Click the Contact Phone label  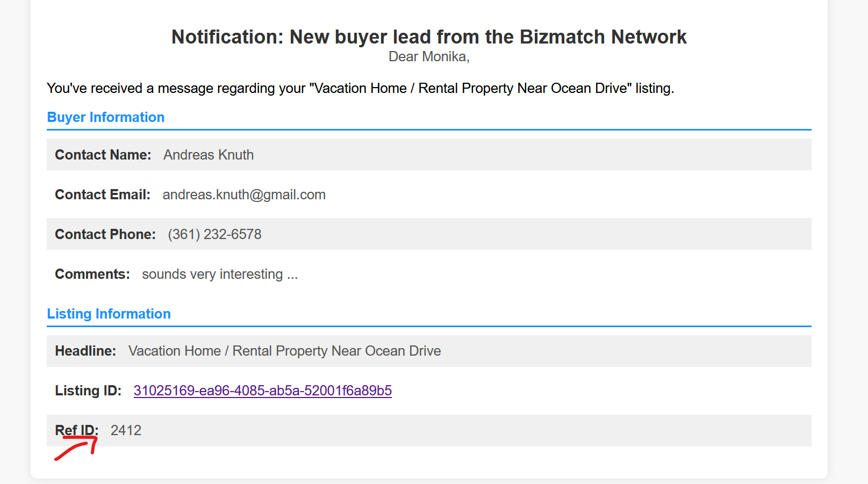click(105, 234)
